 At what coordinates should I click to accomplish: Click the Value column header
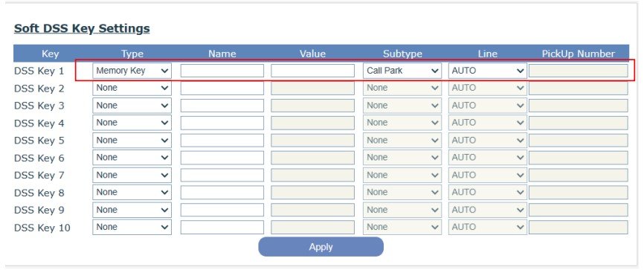tap(312, 54)
